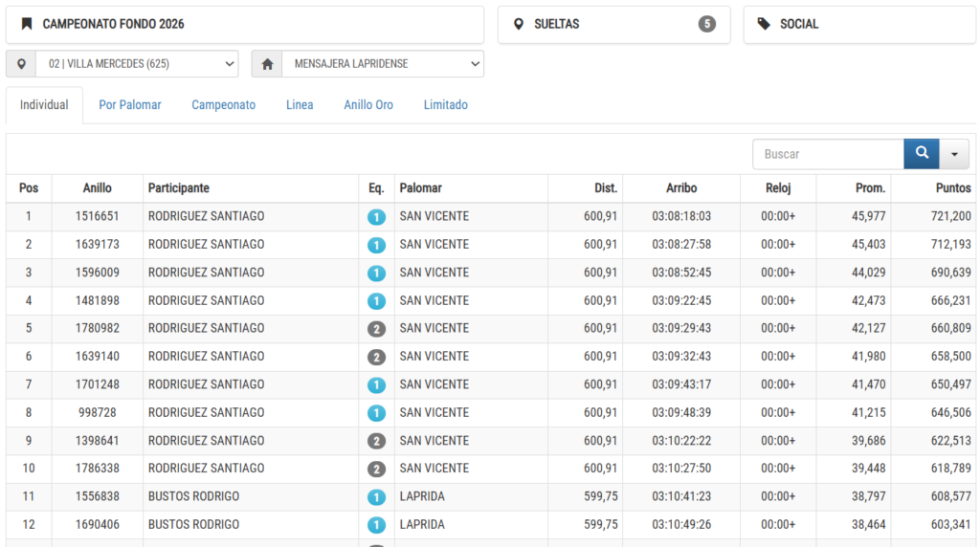Expand search options caret next to search button

click(x=954, y=154)
